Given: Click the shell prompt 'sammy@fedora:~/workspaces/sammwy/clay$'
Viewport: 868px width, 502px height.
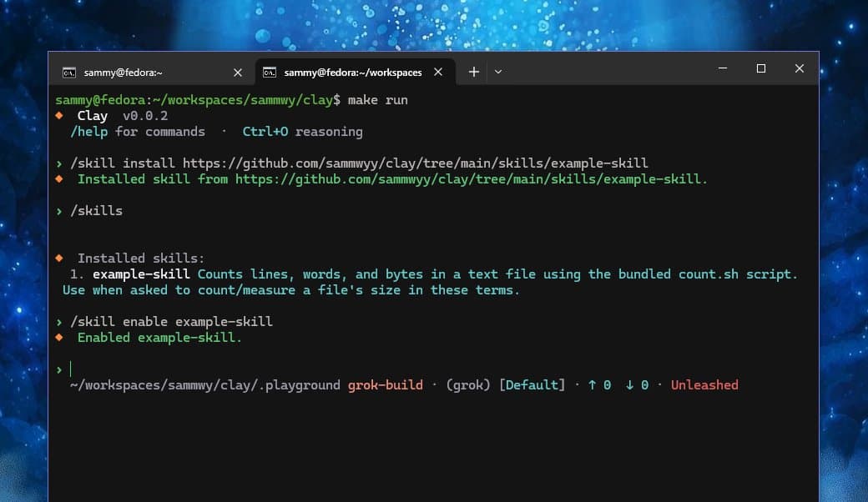Looking at the screenshot, I should pyautogui.click(x=198, y=100).
